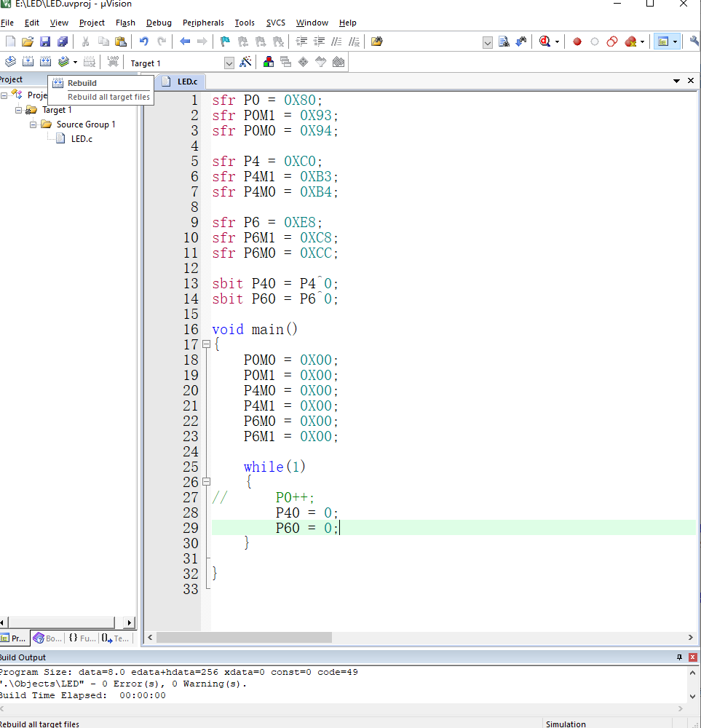Viewport: 701px width, 728px height.
Task: Open the Target 1 selection dropdown
Action: (x=229, y=63)
